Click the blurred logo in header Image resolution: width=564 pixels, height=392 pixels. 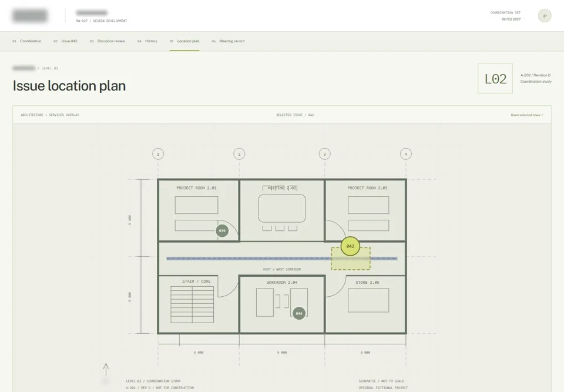coord(29,16)
